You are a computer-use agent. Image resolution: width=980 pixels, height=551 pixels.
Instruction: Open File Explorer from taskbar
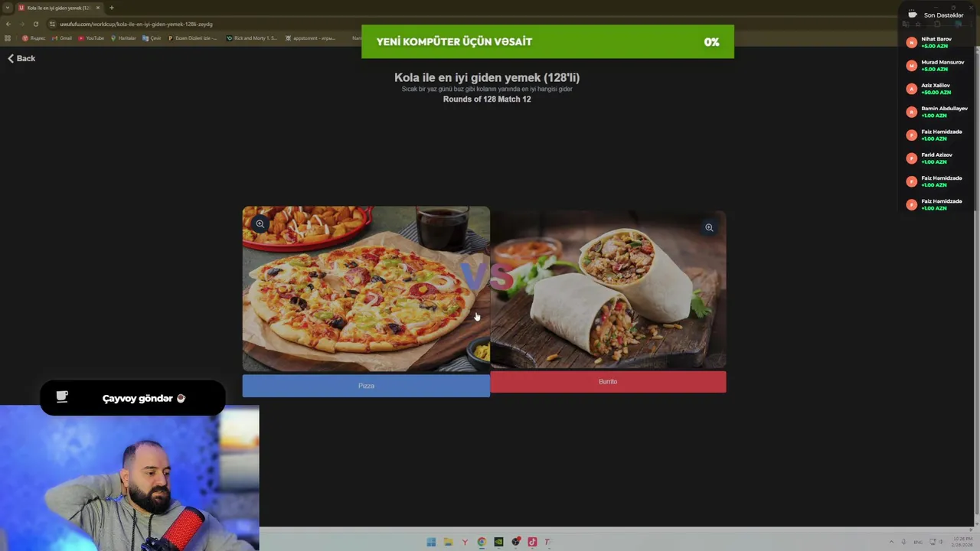[448, 542]
